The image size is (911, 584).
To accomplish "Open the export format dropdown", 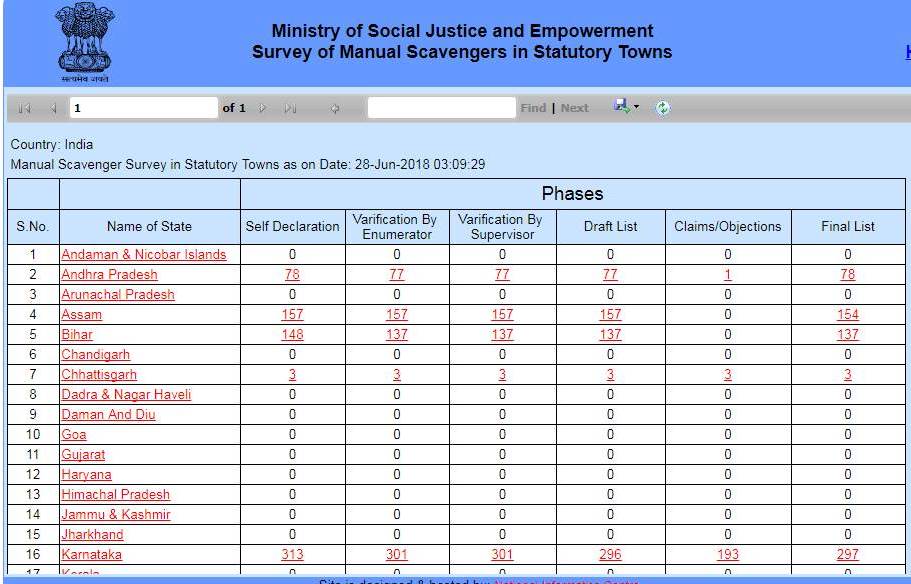I will click(626, 107).
